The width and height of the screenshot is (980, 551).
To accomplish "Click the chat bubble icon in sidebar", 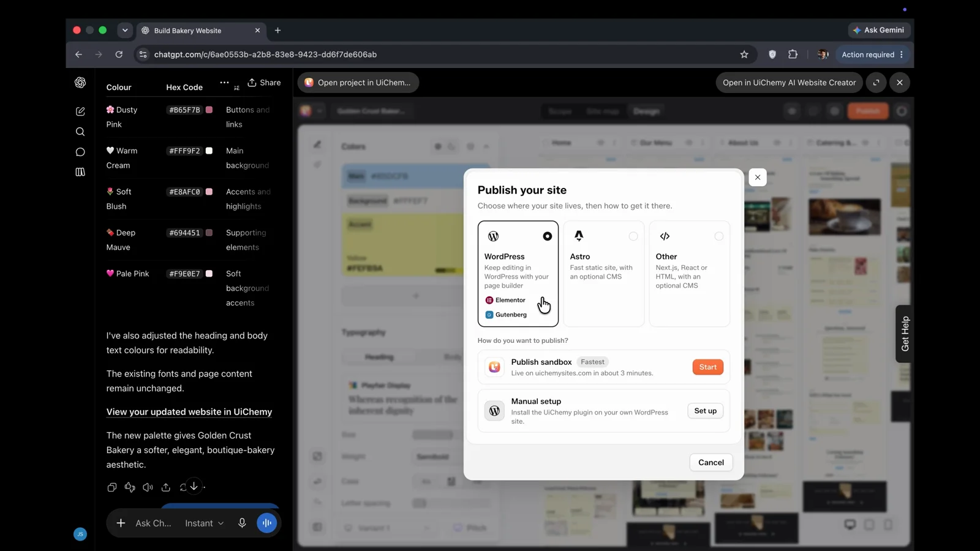I will click(80, 152).
